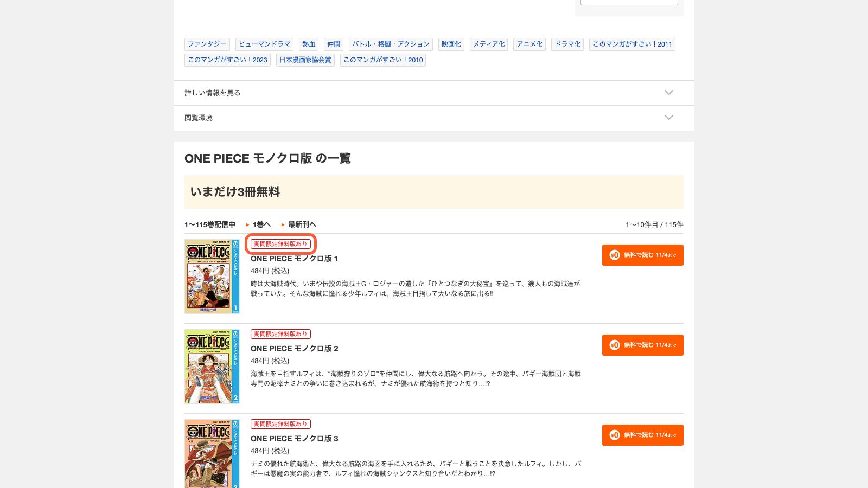
Task: Click the 1〜115巻配信中 text
Action: (210, 224)
